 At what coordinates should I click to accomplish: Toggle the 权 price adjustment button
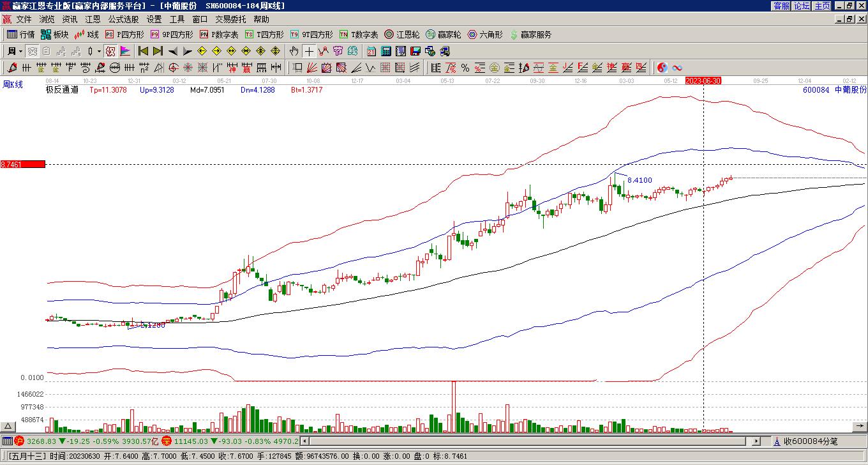tap(110, 51)
